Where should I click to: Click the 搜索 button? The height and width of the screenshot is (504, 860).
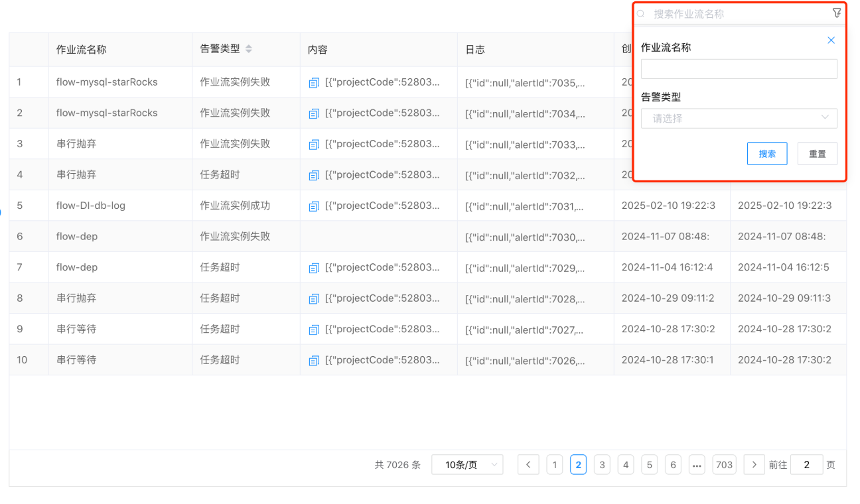click(767, 154)
